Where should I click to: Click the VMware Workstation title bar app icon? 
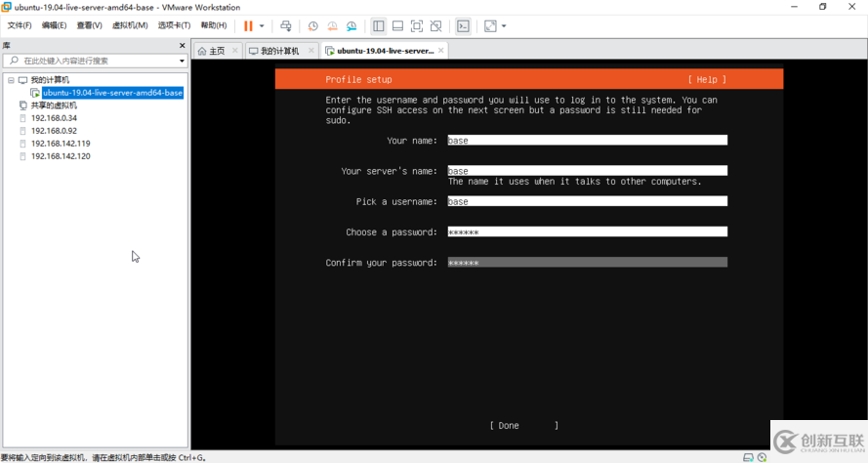tap(7, 7)
